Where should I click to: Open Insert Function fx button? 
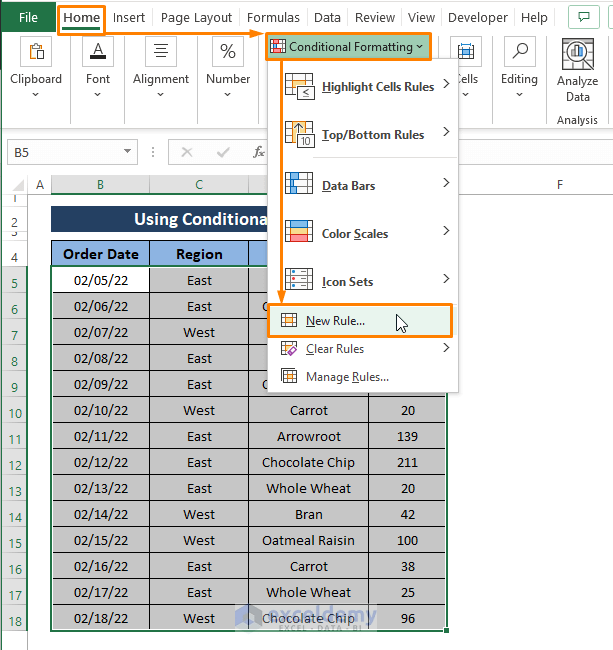point(259,153)
